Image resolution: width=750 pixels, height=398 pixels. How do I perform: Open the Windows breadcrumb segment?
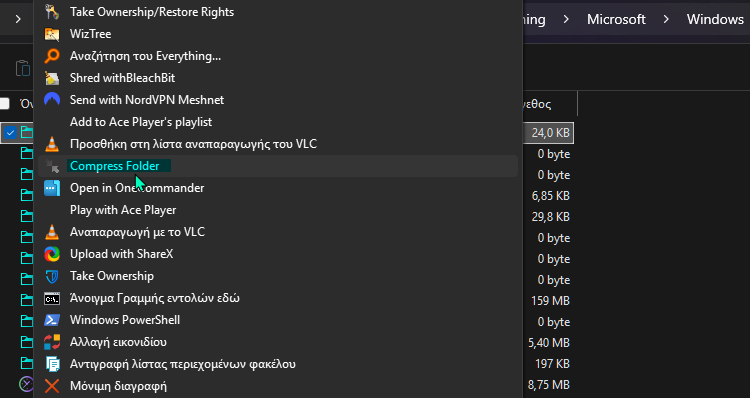point(715,20)
